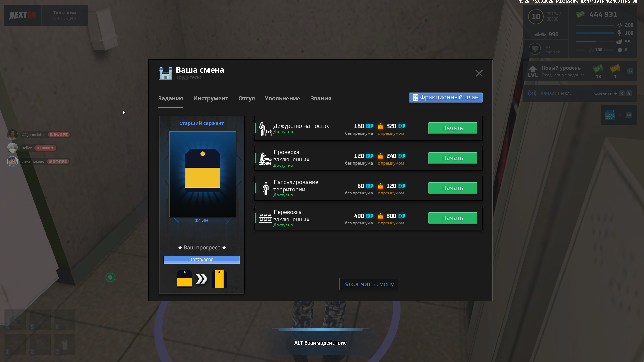644x362 pixels.
Task: Click the guard duty icon for Дежурство на постах
Action: [x=265, y=129]
